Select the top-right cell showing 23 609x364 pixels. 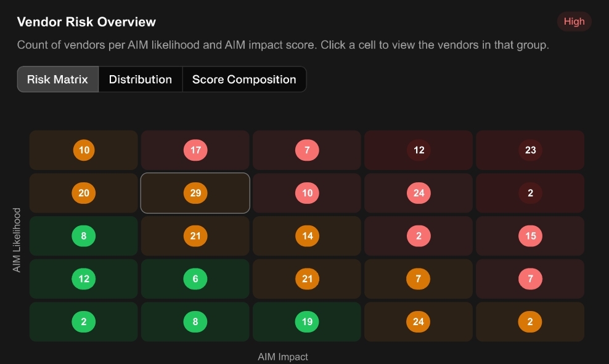click(530, 150)
